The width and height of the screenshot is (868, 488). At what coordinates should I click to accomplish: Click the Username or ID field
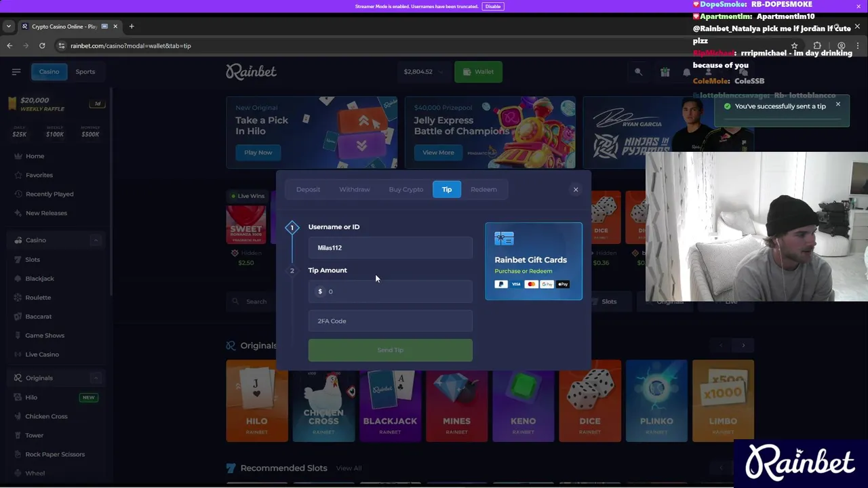pos(391,248)
